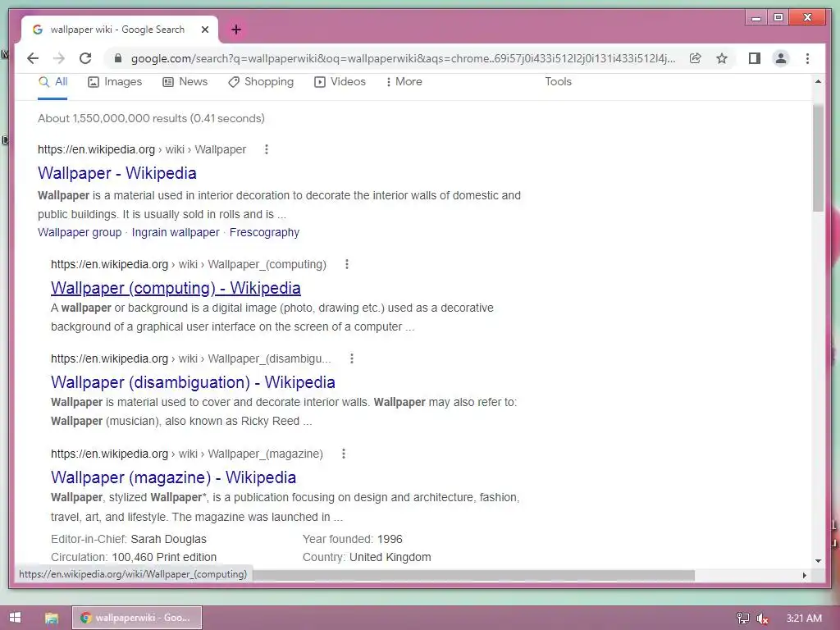
Task: Click the About 1,550,000,000 results text
Action: [x=151, y=118]
